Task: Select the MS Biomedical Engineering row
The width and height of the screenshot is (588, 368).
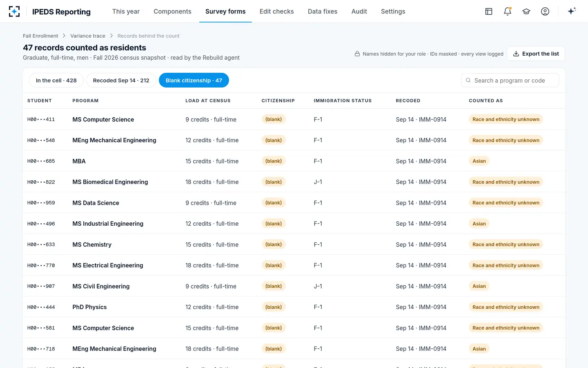Action: coord(294,182)
